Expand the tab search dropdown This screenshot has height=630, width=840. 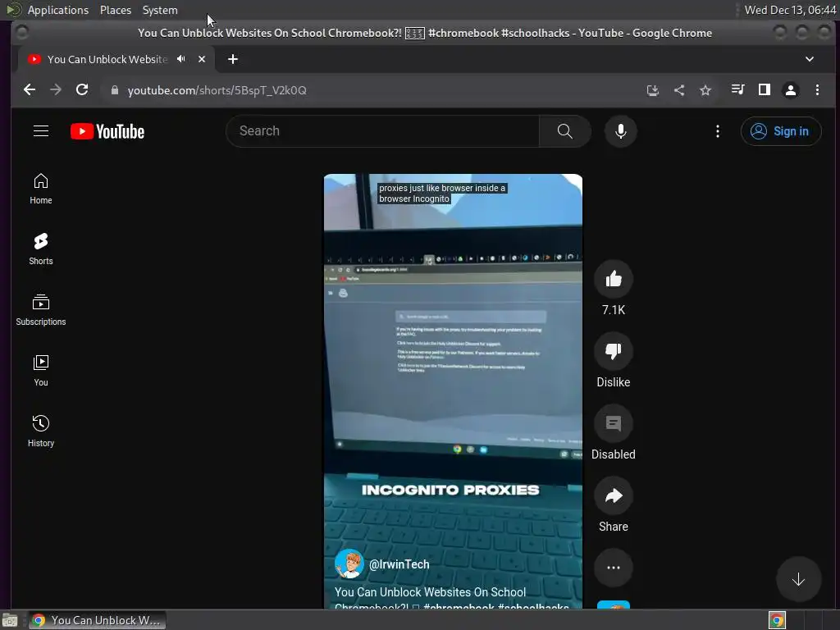tap(810, 59)
